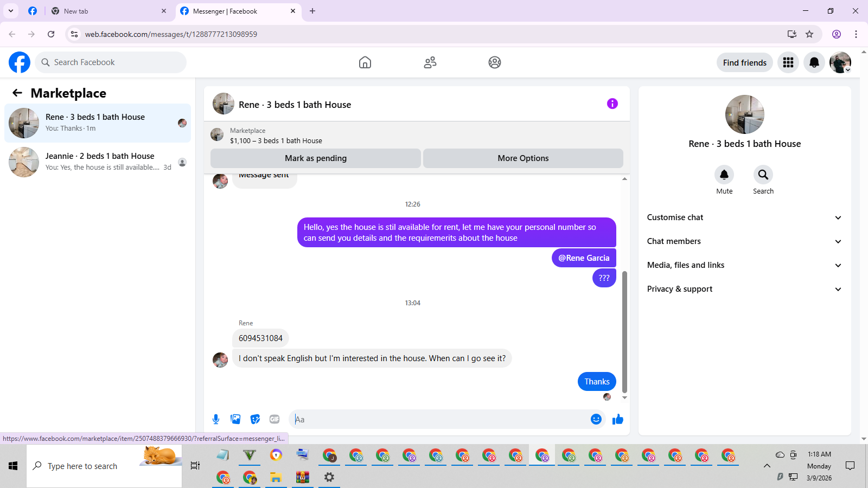Screen dimensions: 868x488
Task: Open the account profile picture menu
Action: (x=840, y=62)
